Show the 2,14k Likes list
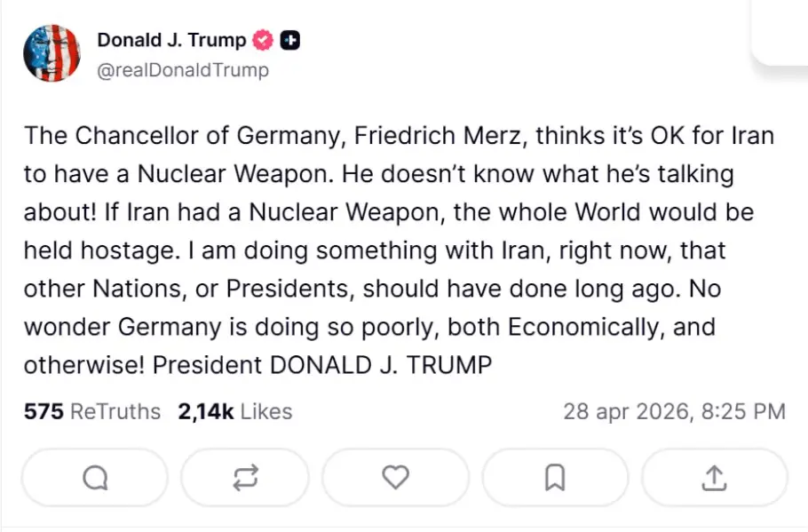 [234, 411]
